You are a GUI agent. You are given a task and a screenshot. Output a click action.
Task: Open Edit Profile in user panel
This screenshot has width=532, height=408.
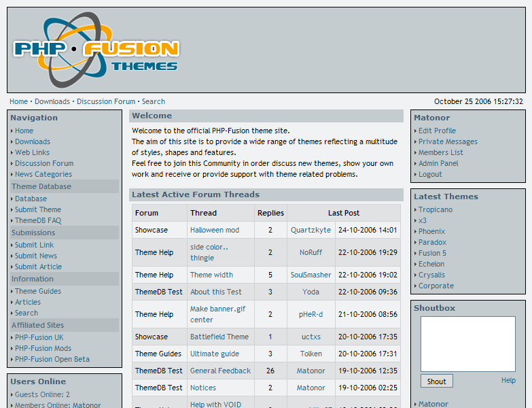coord(437,131)
